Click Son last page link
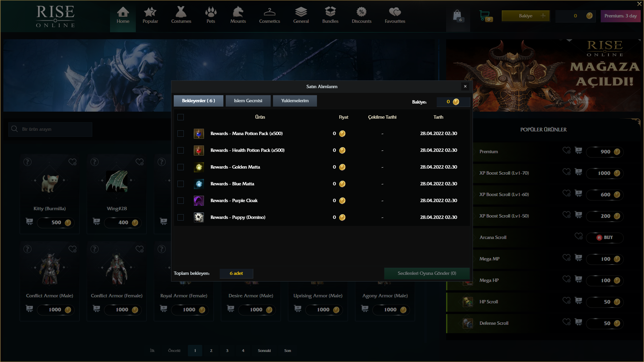 click(287, 351)
